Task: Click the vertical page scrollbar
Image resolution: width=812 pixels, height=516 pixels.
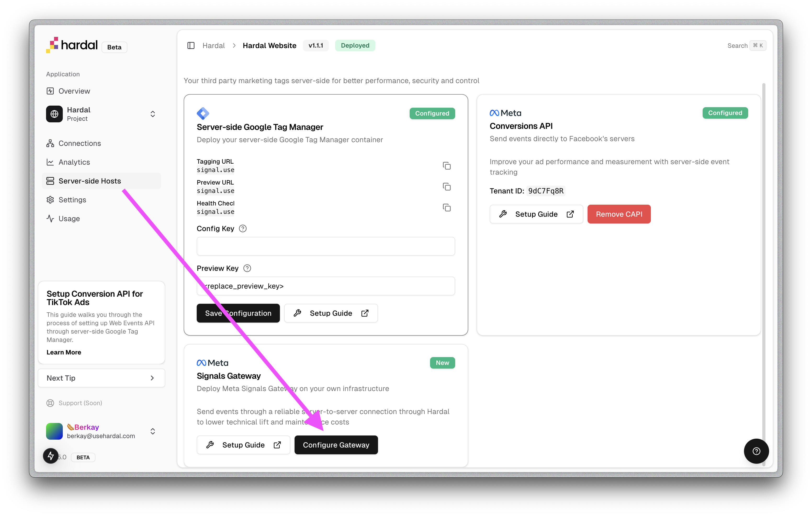Action: [763, 275]
